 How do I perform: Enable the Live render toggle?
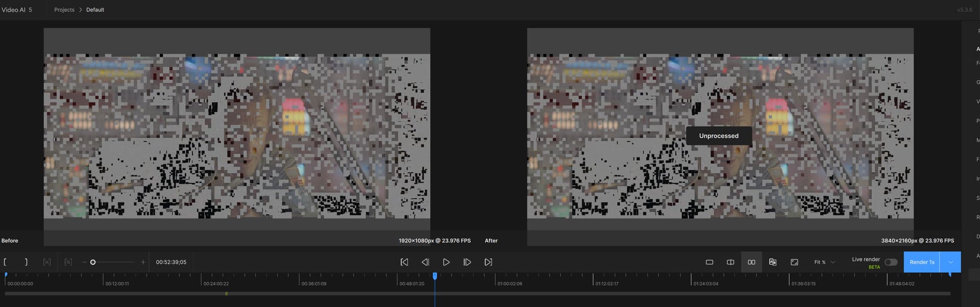click(891, 262)
